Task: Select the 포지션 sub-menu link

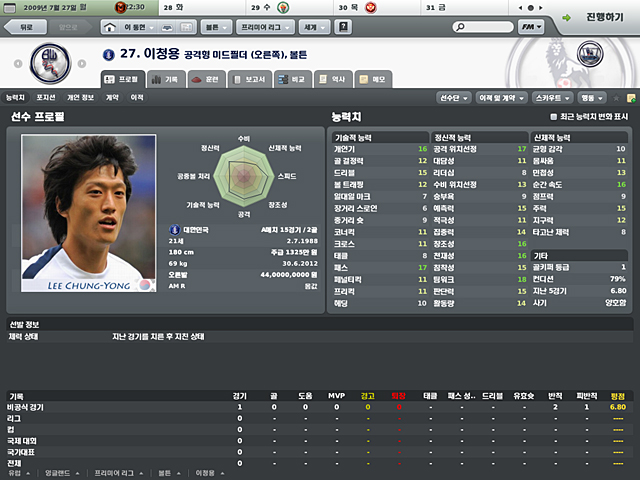Action: pyautogui.click(x=46, y=98)
